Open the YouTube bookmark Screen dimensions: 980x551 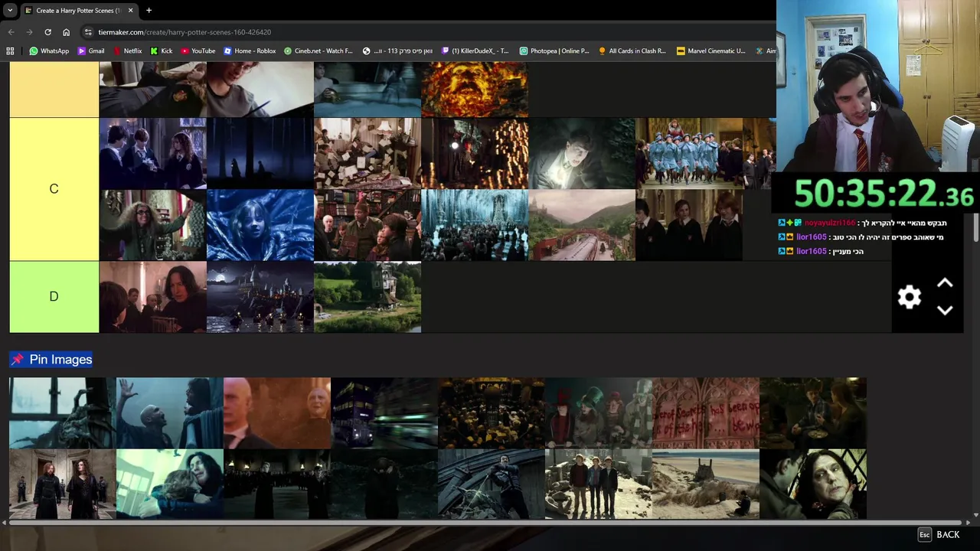(198, 51)
